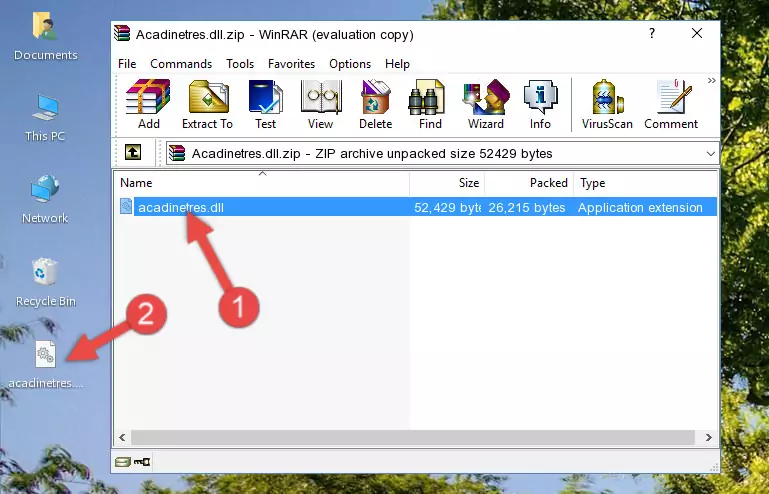Open the View file tool

[321, 104]
